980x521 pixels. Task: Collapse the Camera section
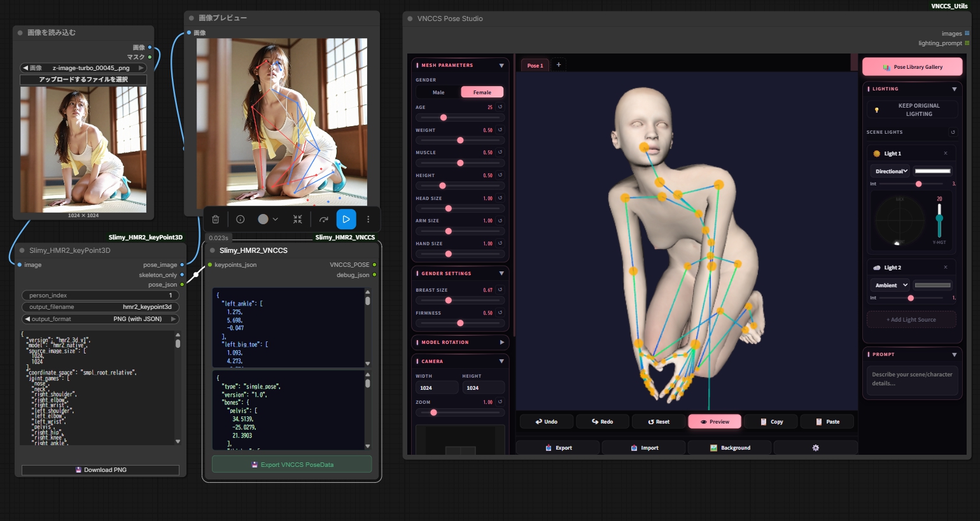point(501,361)
